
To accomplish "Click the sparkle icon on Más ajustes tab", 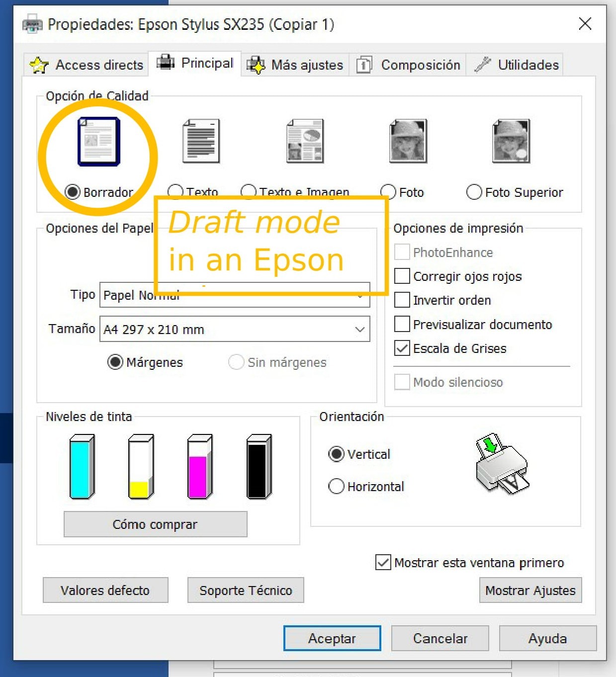I will click(256, 65).
